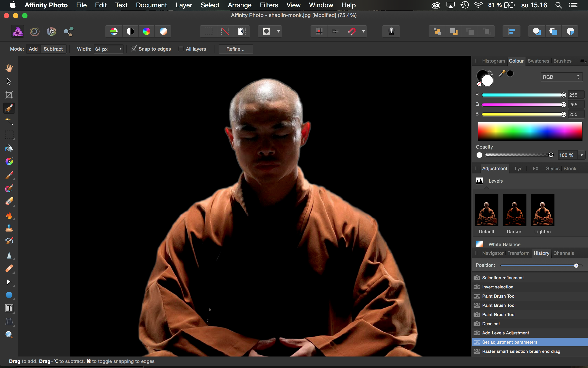Switch to the Export persona
The image size is (588, 368).
68,32
